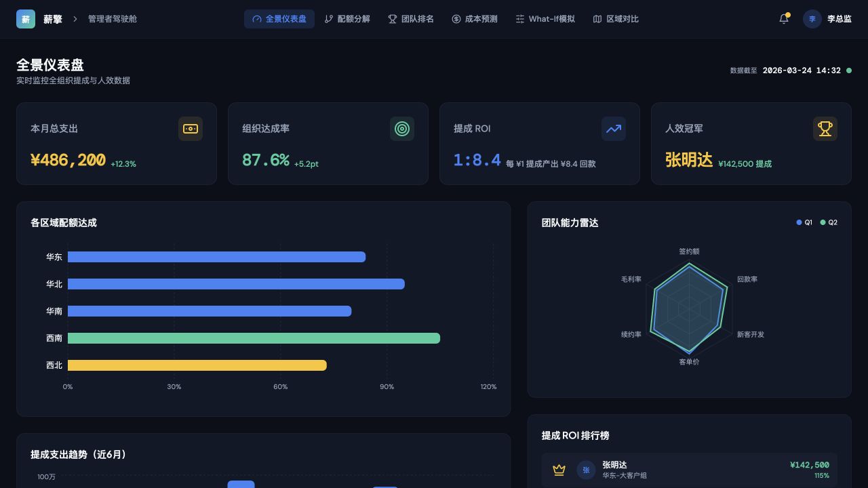Open the notification bell
Viewport: 868px width, 488px height.
click(784, 19)
